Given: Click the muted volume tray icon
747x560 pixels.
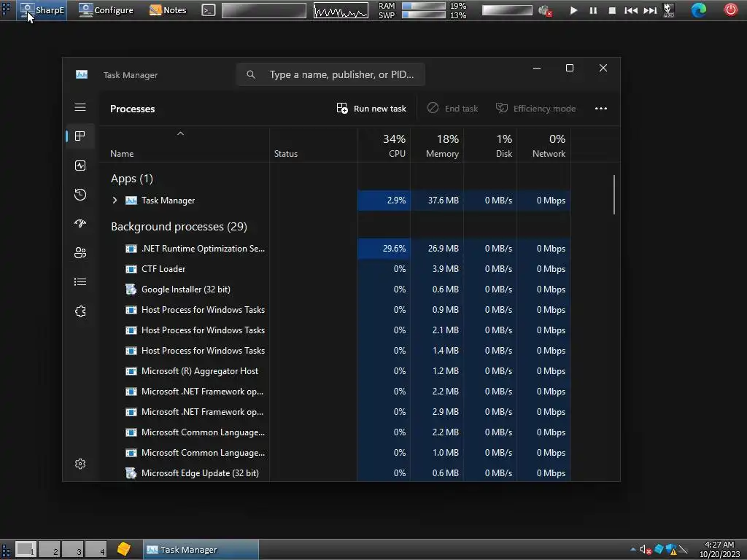Looking at the screenshot, I should (x=646, y=550).
